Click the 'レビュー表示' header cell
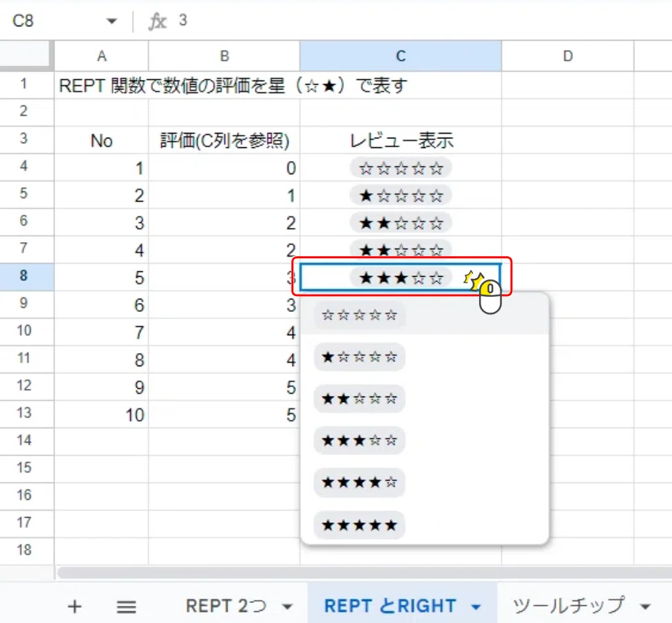 [401, 140]
